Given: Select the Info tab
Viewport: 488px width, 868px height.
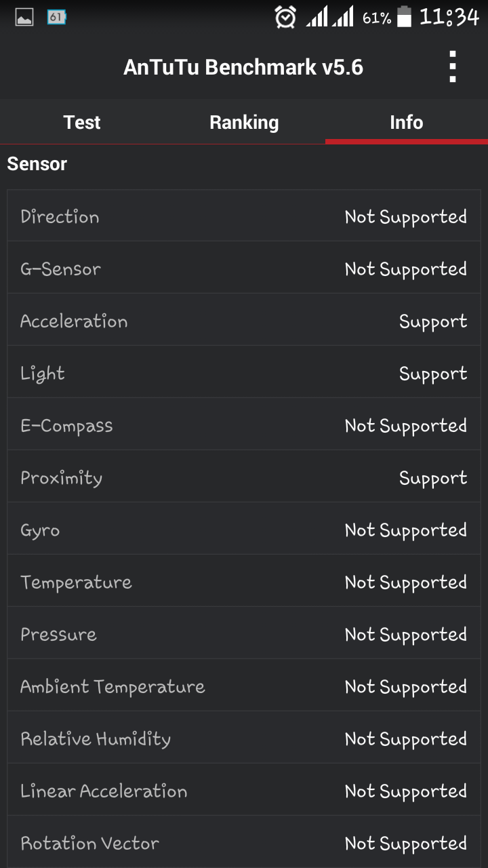Looking at the screenshot, I should pos(407,122).
